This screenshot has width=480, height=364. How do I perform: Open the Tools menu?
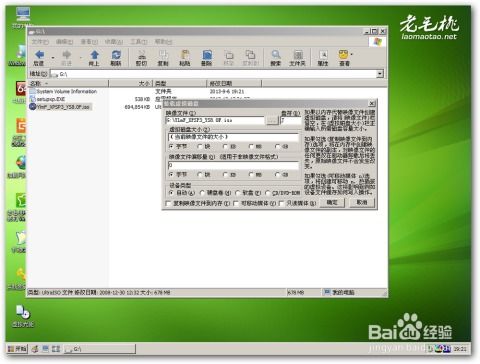pyautogui.click(x=138, y=42)
